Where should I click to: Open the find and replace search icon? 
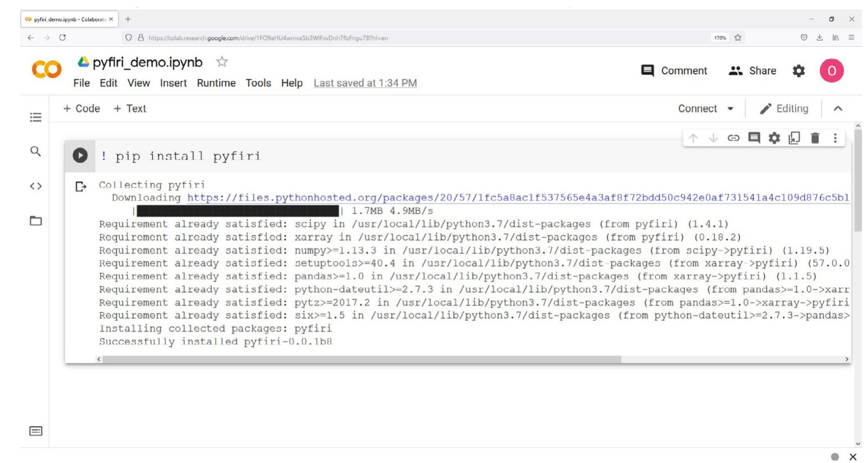coord(35,151)
